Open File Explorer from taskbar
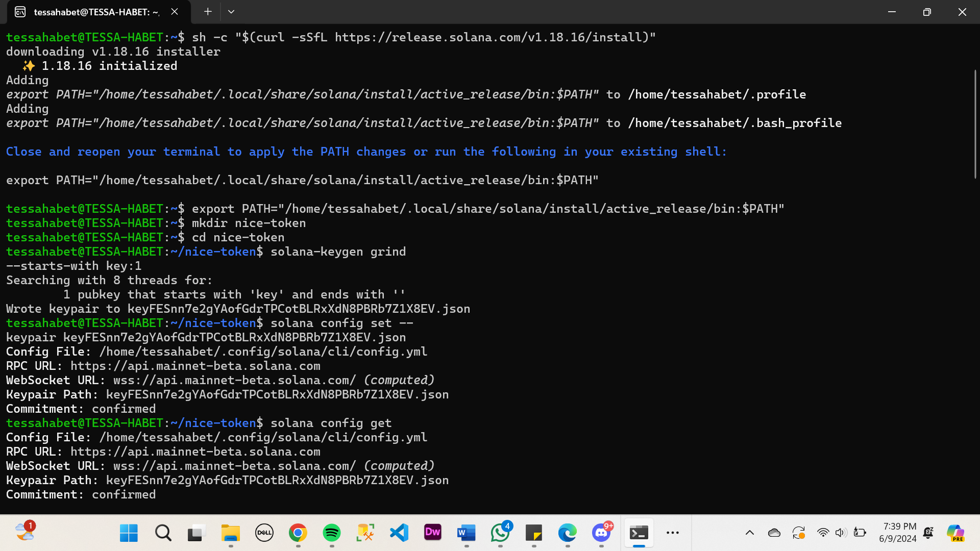The height and width of the screenshot is (551, 980). pyautogui.click(x=231, y=533)
